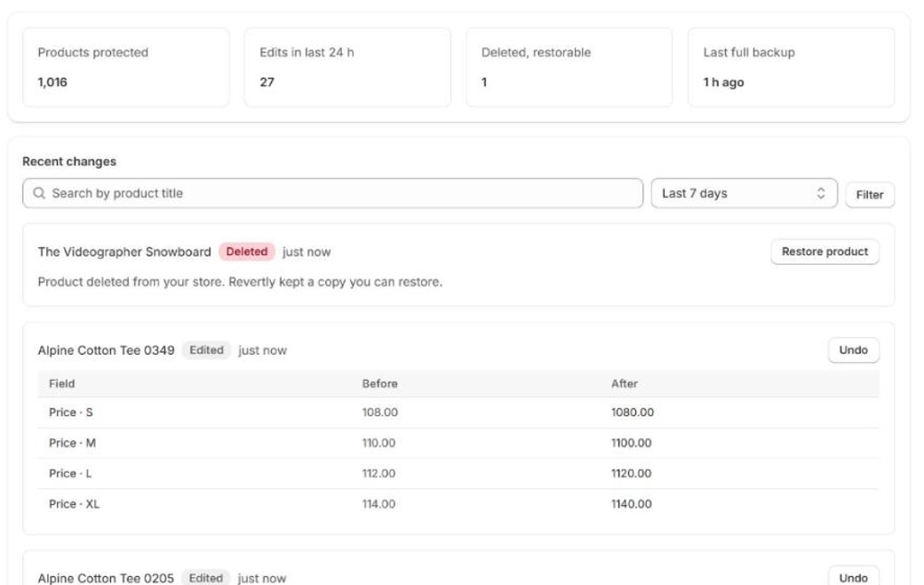The width and height of the screenshot is (924, 585).
Task: Select the Price · L row label
Action: pyautogui.click(x=70, y=474)
